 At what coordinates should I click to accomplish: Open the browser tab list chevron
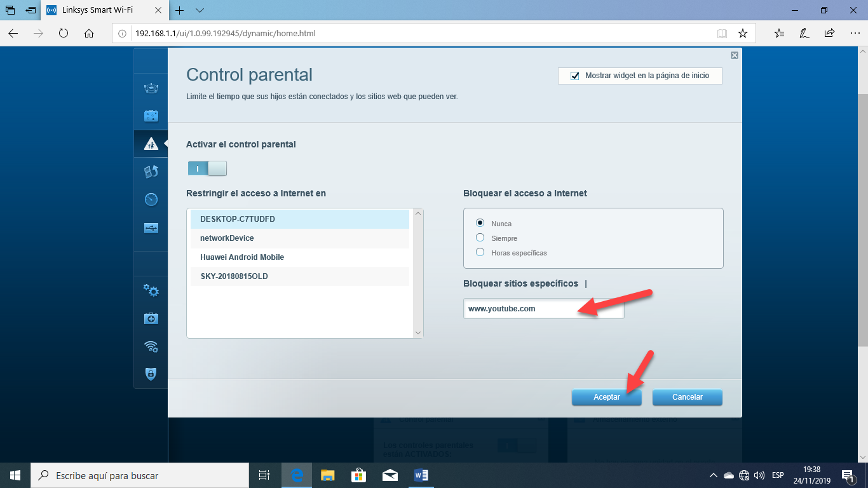click(x=200, y=10)
